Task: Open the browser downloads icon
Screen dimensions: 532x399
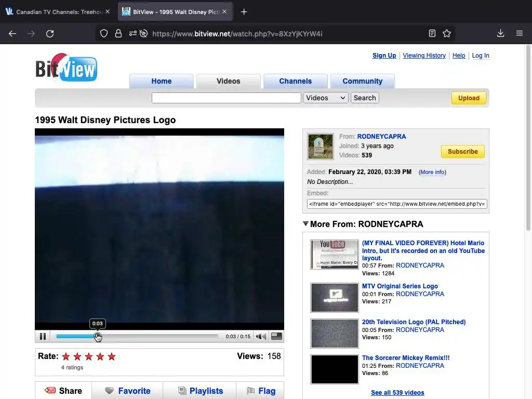Action: click(500, 33)
